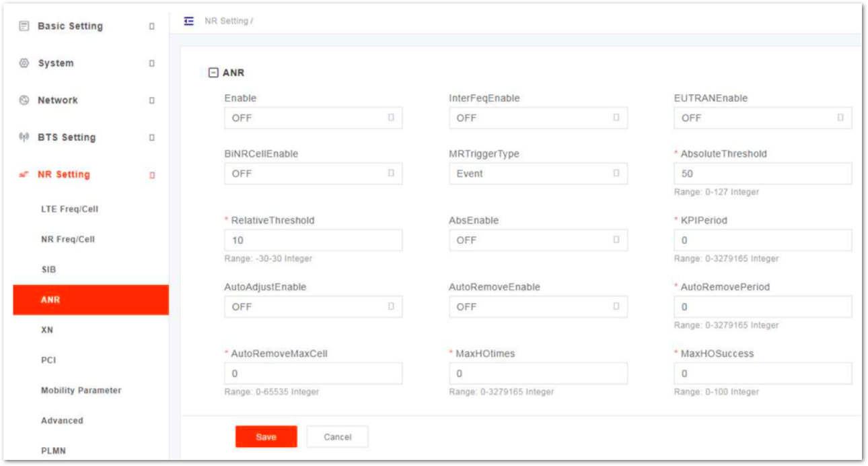Click the 'Range: 0-65535 Integer' hint
Viewport: 868px width, 466px height.
click(x=272, y=392)
